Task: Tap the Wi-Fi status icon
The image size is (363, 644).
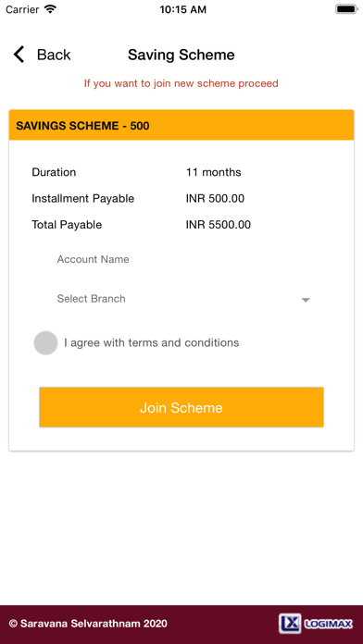Action: point(50,9)
